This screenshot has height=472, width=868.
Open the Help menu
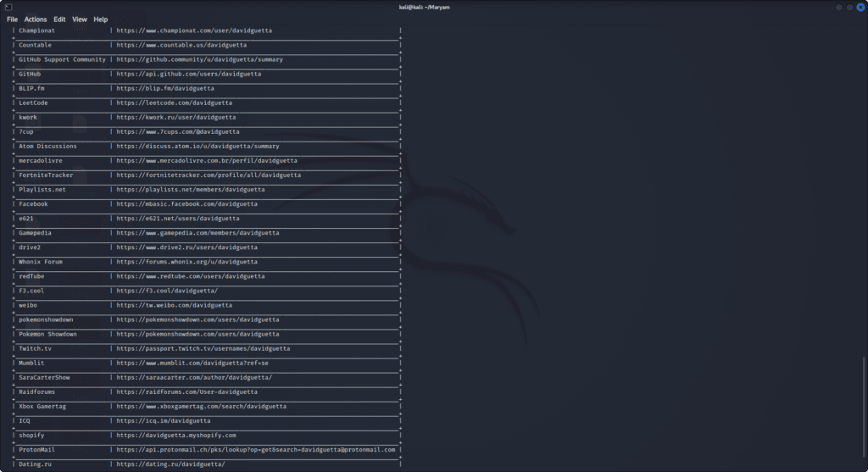(101, 19)
